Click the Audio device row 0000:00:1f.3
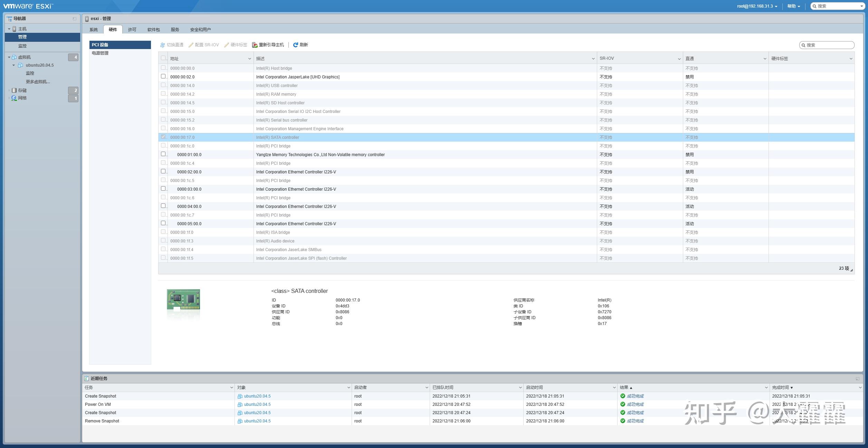 pos(506,241)
